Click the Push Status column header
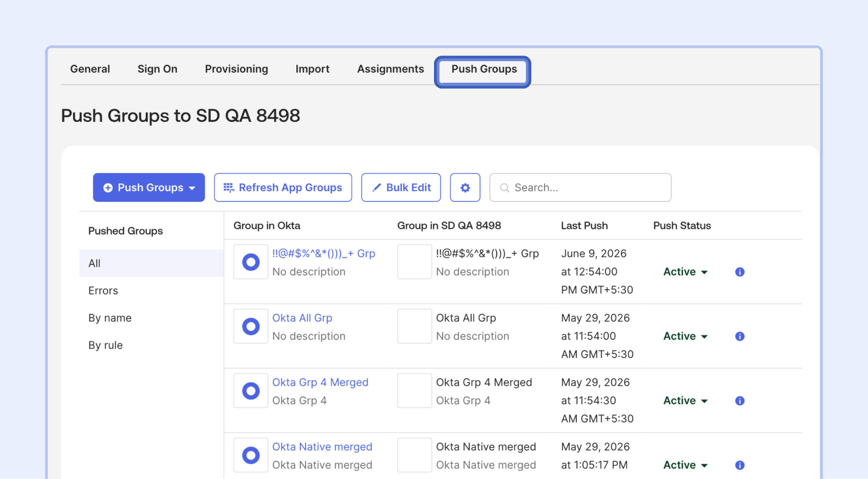 pyautogui.click(x=682, y=226)
